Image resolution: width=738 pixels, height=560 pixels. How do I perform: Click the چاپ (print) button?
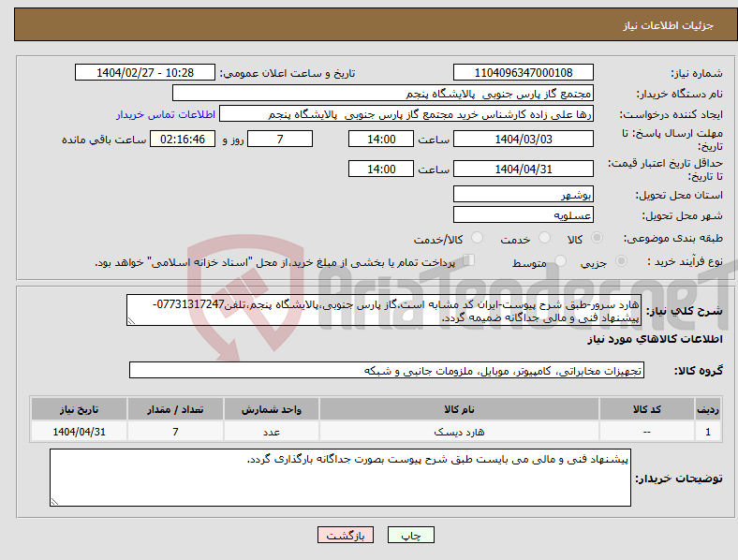tap(410, 535)
